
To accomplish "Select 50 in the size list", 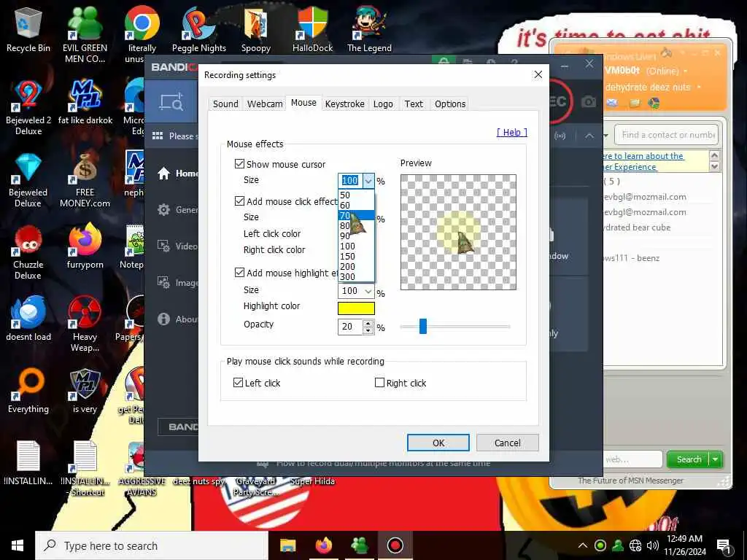I will tap(356, 195).
